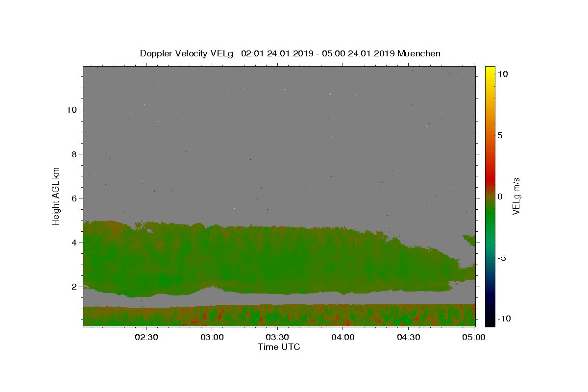Click the height tick label 4
Viewport: 588px width, 392px height.
click(x=74, y=243)
